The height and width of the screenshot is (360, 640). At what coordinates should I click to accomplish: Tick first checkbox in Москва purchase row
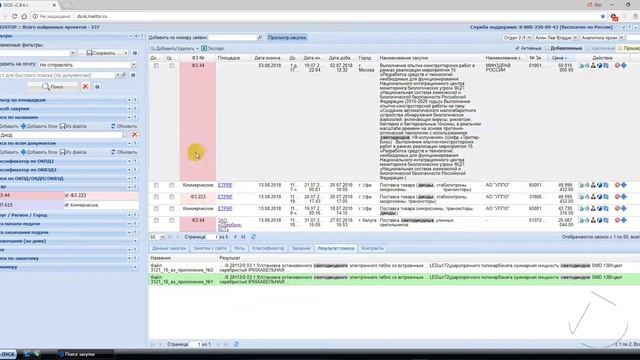click(x=156, y=66)
